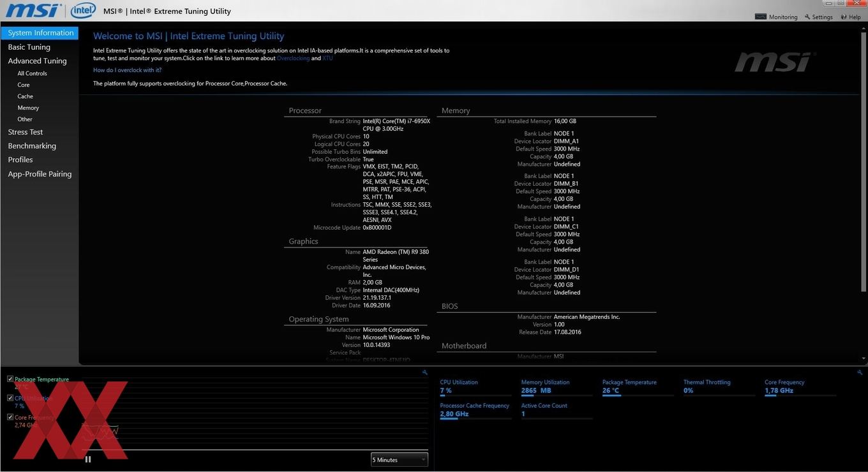Click the 'American Megatrends Inc.' BIOS manufacturer
This screenshot has height=472, width=868.
click(x=587, y=317)
